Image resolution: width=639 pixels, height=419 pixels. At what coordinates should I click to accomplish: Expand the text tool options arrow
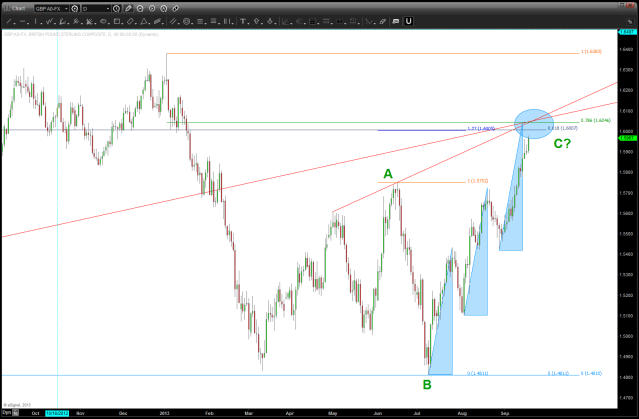(249, 23)
